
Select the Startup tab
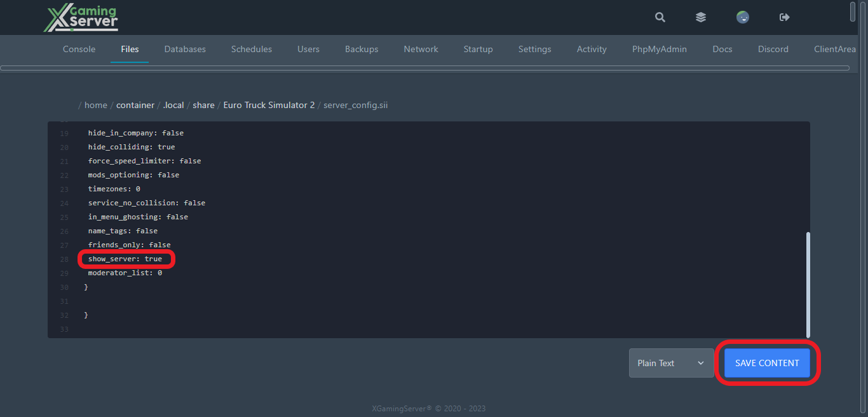point(478,49)
